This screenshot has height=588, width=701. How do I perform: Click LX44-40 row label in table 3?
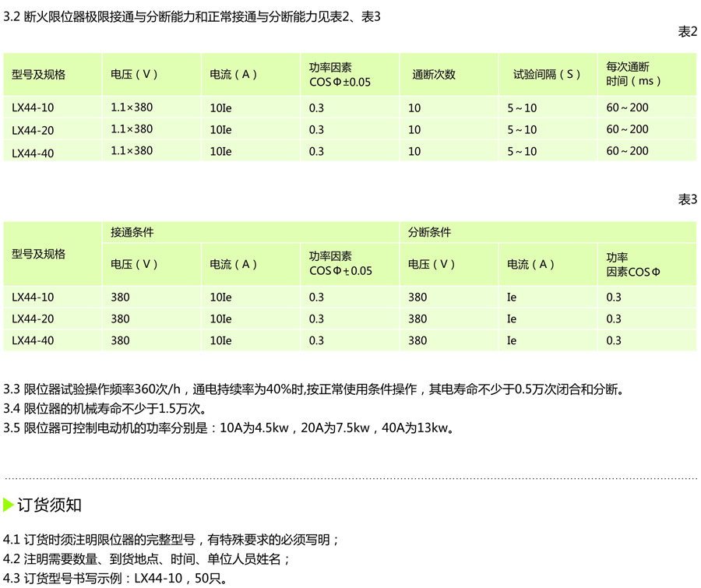[33, 341]
